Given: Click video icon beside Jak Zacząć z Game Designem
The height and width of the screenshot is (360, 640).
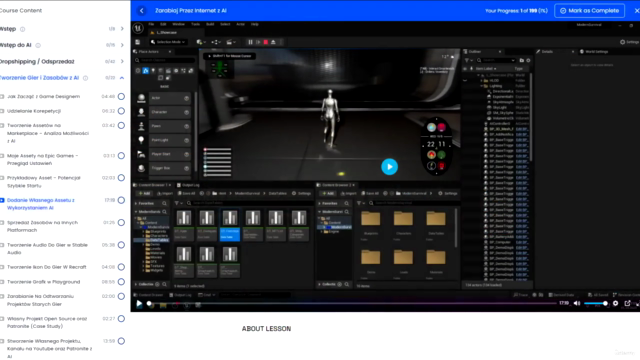Looking at the screenshot, I should [2, 97].
